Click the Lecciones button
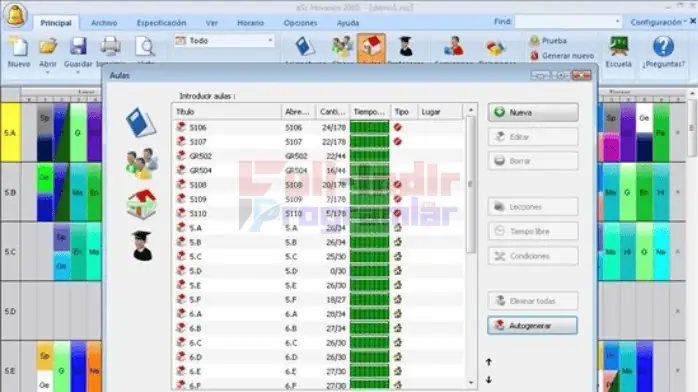This screenshot has width=698, height=392. [533, 207]
